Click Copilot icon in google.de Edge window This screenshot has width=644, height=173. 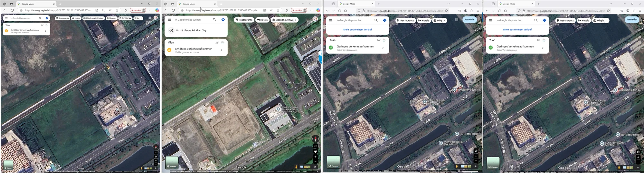[x=157, y=10]
